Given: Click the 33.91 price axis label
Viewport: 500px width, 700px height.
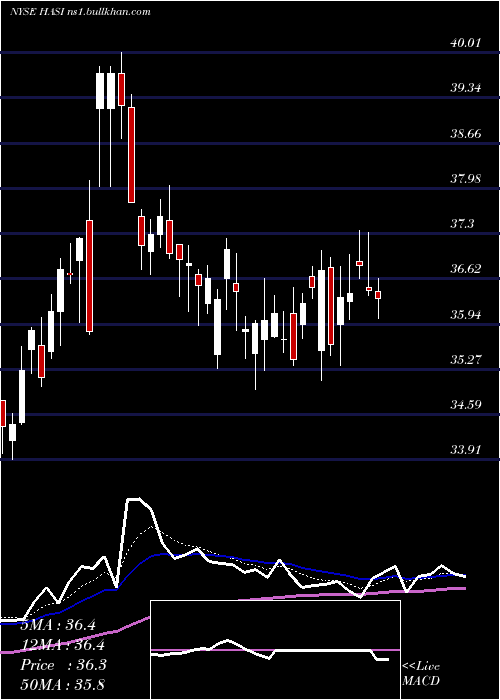Looking at the screenshot, I should tap(466, 450).
